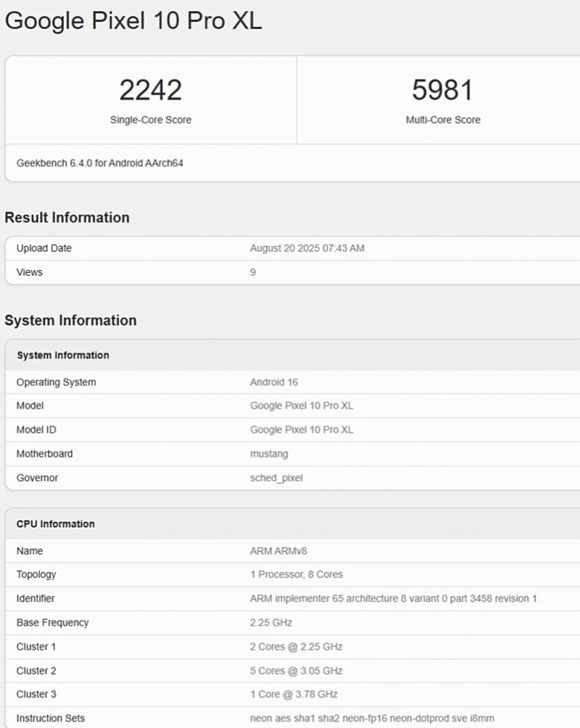Select the Single-Core Score label
The image size is (580, 728).
[x=150, y=120]
